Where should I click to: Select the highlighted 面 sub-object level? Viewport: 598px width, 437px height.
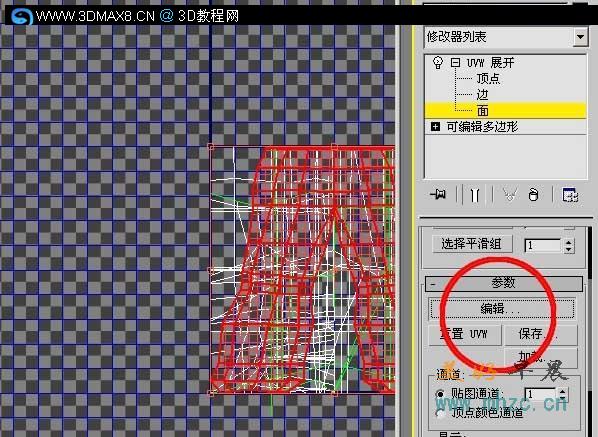click(505, 111)
